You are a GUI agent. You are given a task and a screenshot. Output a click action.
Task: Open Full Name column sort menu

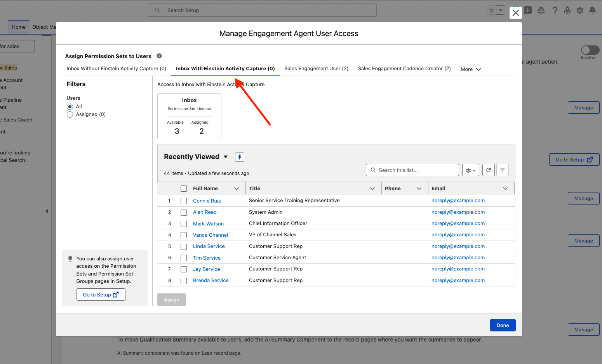pos(237,189)
